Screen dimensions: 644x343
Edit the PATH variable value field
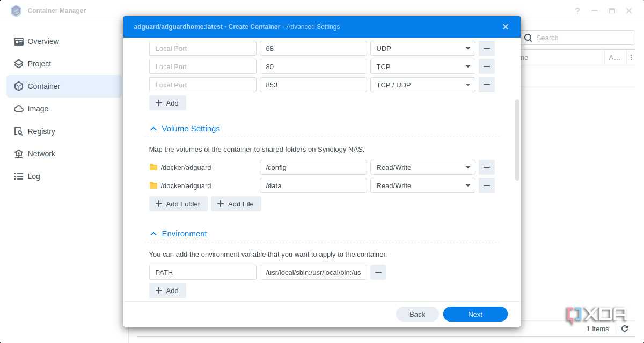point(313,272)
